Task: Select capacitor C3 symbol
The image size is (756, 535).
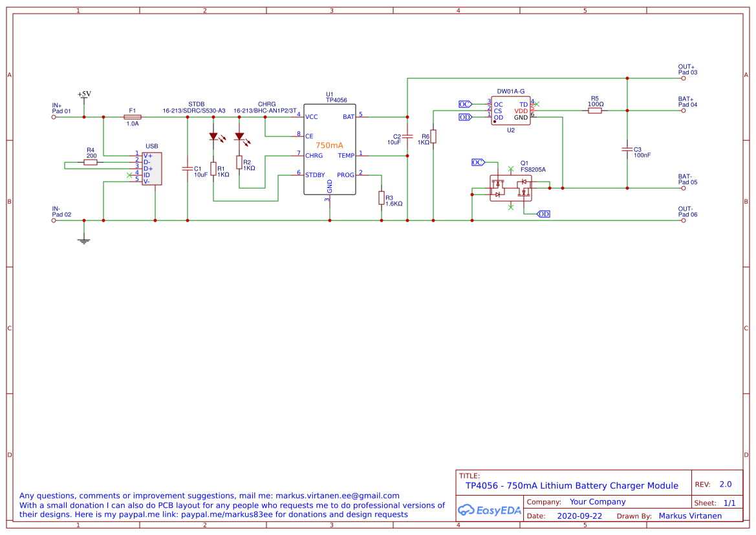Action: 627,149
